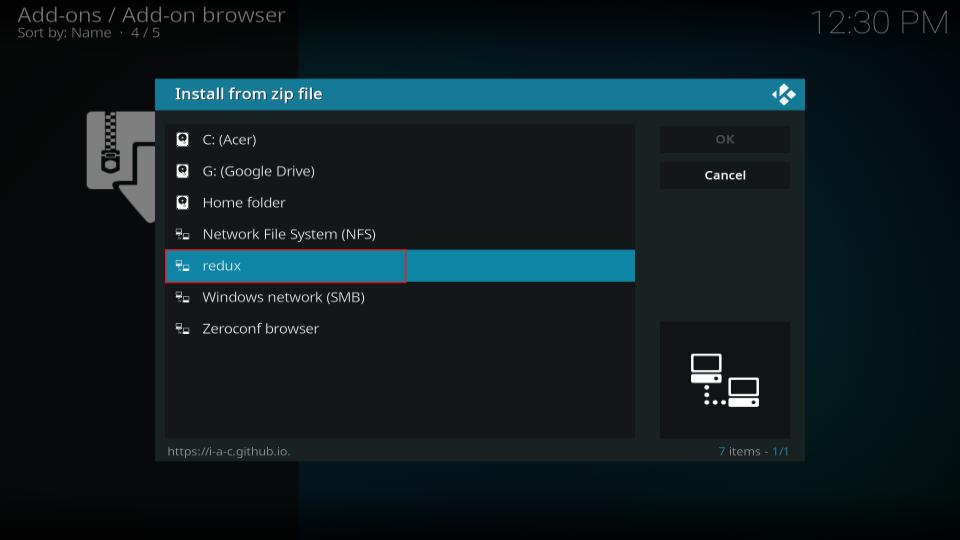The image size is (960, 540).
Task: Click the network icon beside Network File System (NFS)
Action: [182, 234]
